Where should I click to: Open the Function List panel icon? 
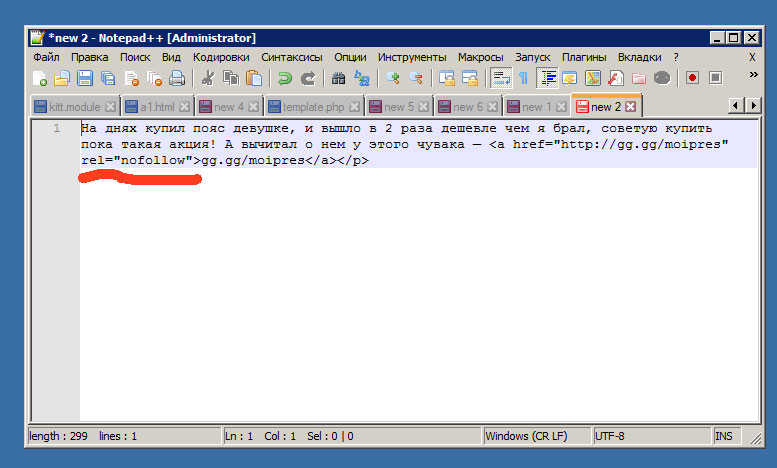point(615,78)
